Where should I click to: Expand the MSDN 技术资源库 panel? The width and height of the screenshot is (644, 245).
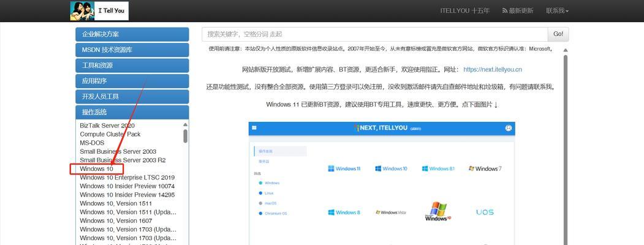coord(132,50)
